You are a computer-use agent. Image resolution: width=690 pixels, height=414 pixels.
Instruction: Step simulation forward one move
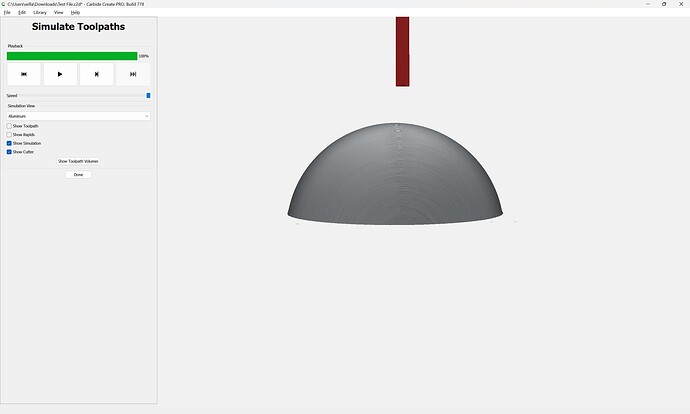97,74
